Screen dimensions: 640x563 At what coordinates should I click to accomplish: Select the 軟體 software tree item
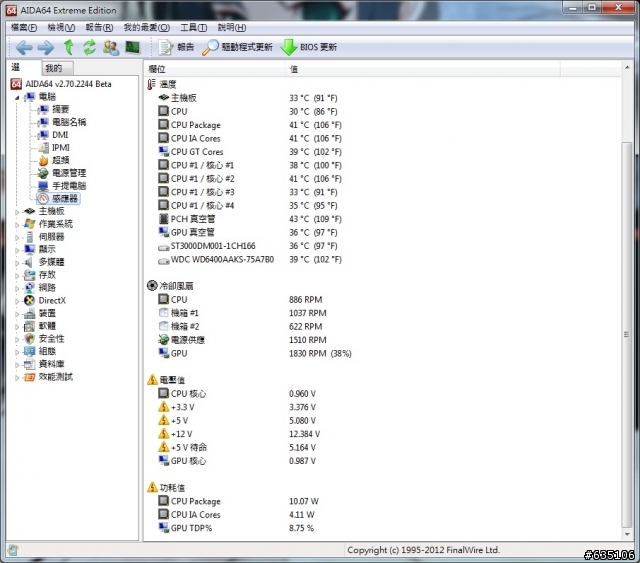click(47, 326)
